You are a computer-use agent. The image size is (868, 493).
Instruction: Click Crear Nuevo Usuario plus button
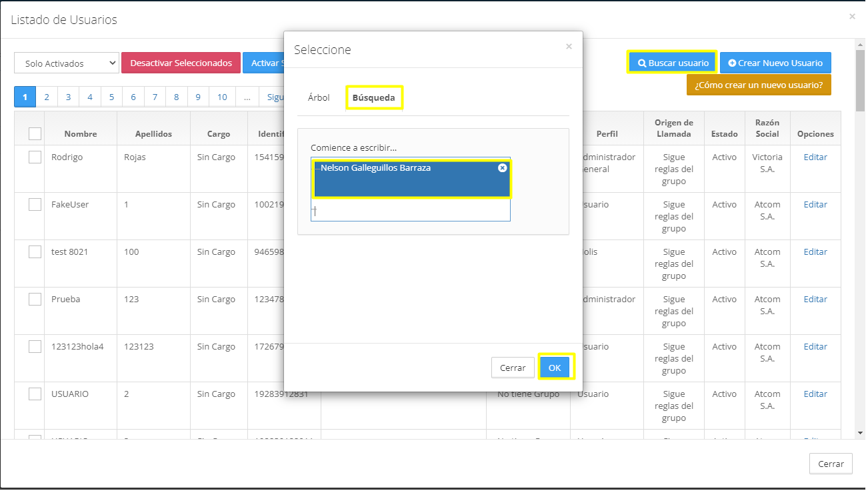click(x=775, y=63)
